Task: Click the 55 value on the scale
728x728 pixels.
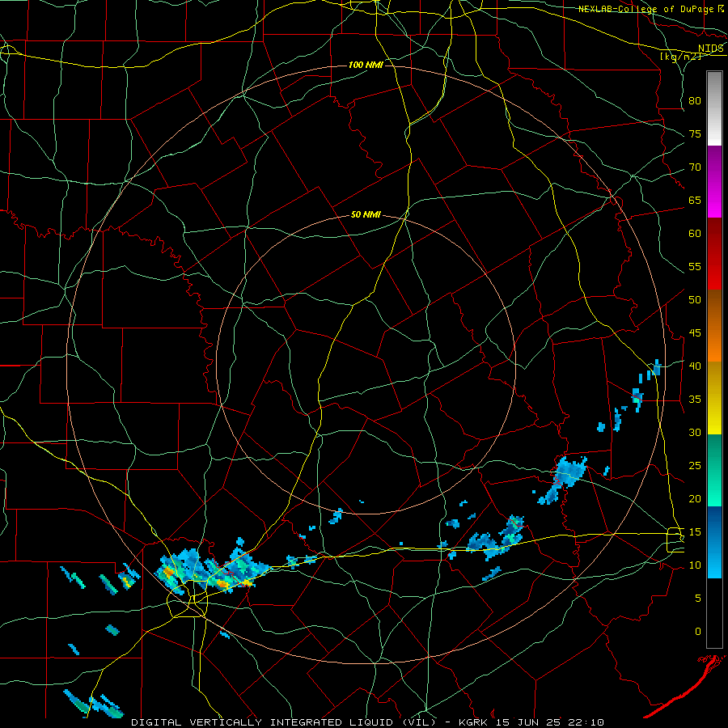Action: coord(695,266)
